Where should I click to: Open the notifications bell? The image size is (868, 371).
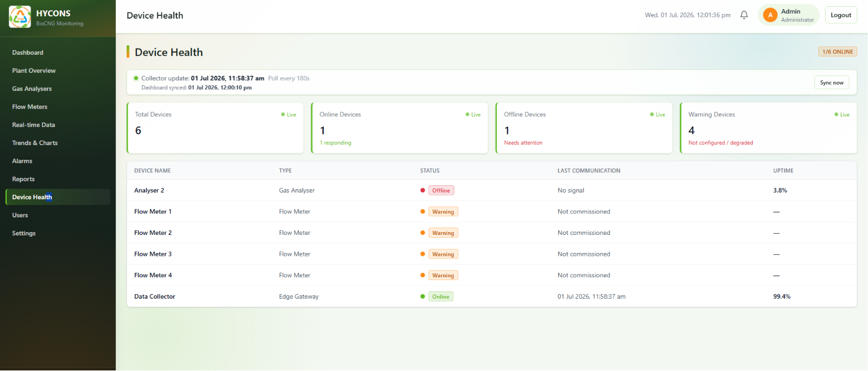click(744, 15)
